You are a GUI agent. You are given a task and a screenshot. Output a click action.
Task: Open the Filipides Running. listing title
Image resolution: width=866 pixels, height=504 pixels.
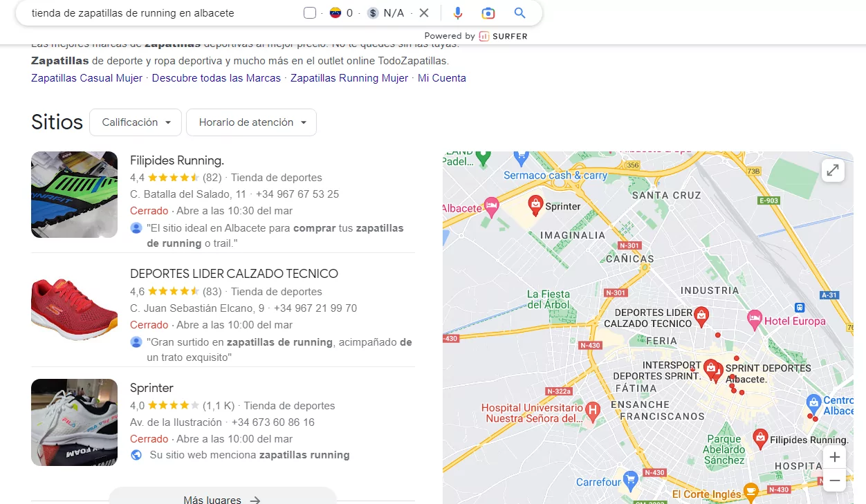pos(177,160)
